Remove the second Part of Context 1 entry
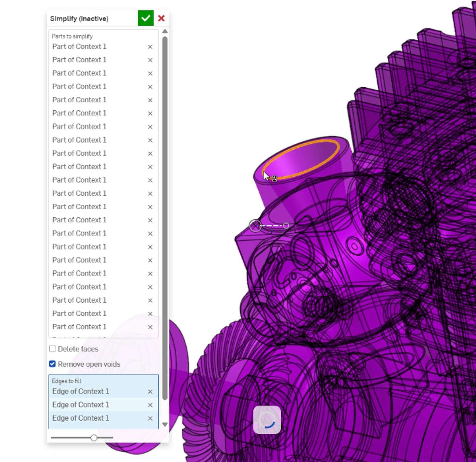Image resolution: width=476 pixels, height=462 pixels. [150, 60]
